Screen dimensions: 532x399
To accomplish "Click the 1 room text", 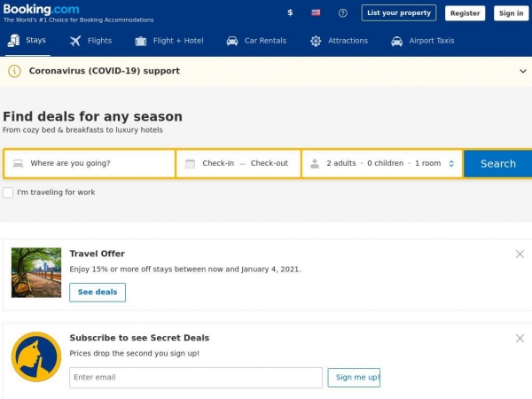I will 428,163.
